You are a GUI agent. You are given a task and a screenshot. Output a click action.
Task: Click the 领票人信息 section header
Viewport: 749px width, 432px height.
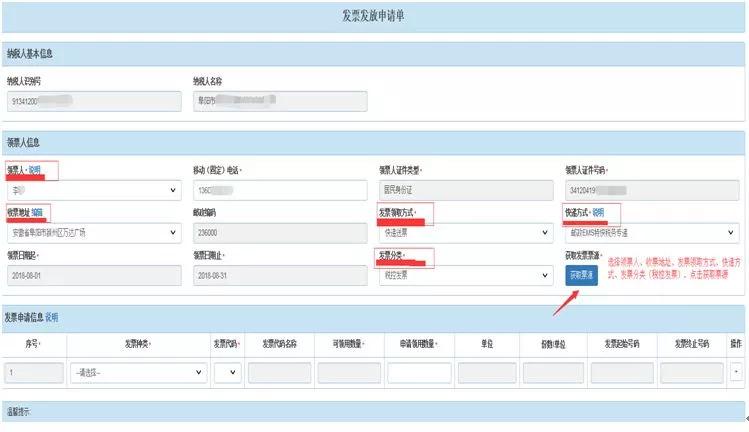(373, 142)
